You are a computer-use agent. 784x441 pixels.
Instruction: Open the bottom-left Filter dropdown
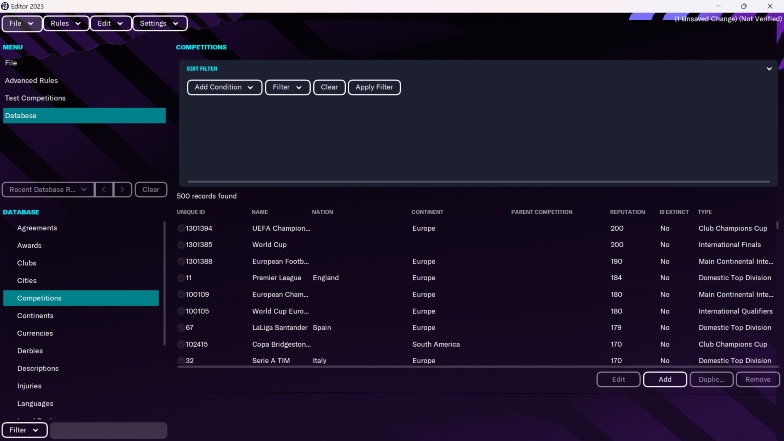(24, 430)
